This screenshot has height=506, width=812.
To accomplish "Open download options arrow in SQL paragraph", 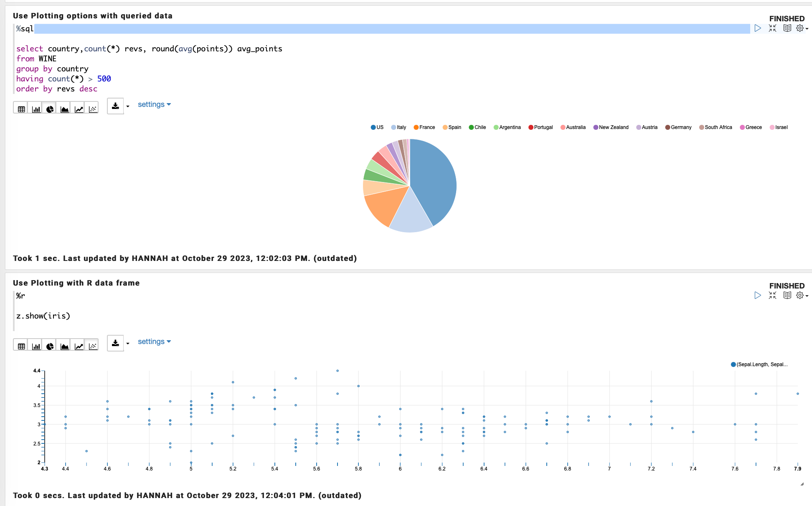I will click(x=128, y=106).
